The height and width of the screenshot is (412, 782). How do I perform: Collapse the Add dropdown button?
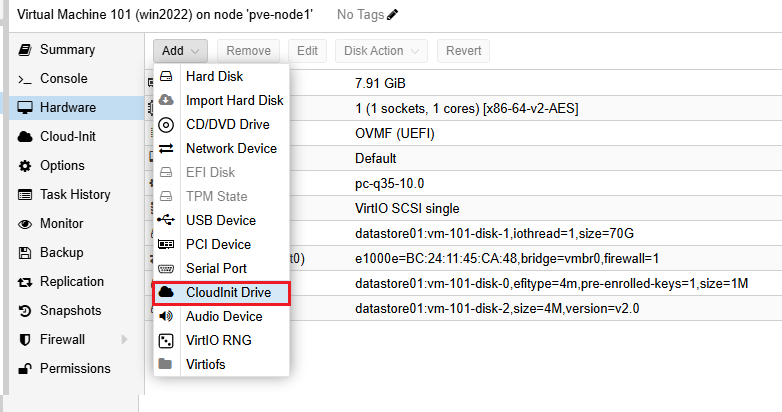tap(181, 50)
